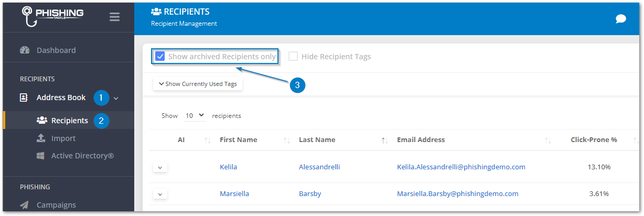Open Kelila first name link
The image size is (644, 216).
click(x=228, y=167)
